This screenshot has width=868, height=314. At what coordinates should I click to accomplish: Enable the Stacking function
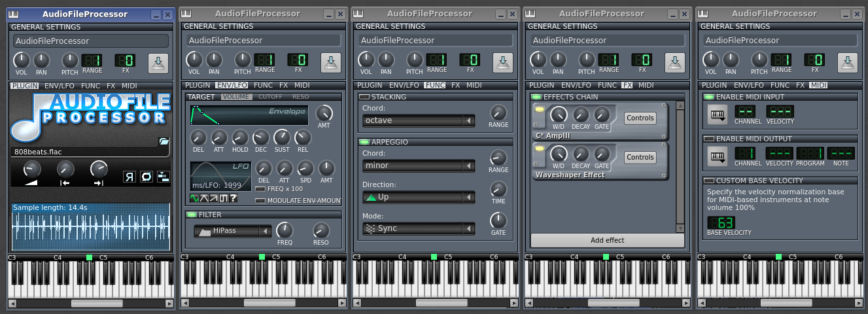364,97
